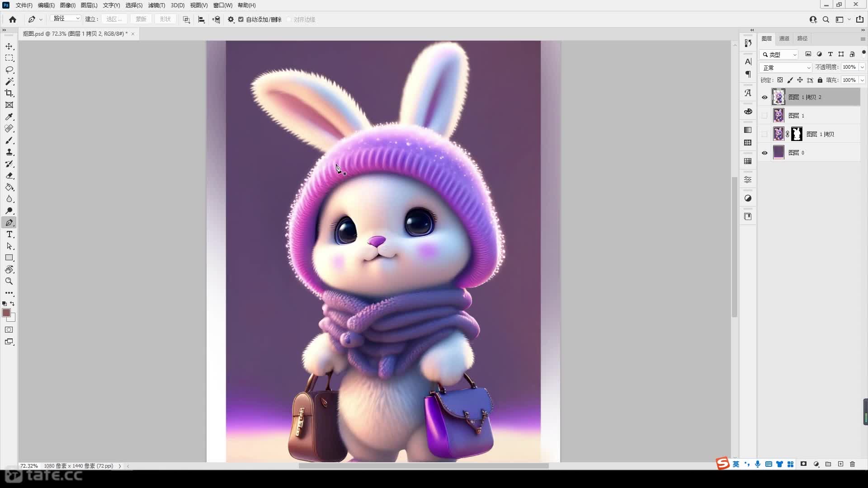Select the Hand tool
The image size is (868, 488).
tap(9, 270)
